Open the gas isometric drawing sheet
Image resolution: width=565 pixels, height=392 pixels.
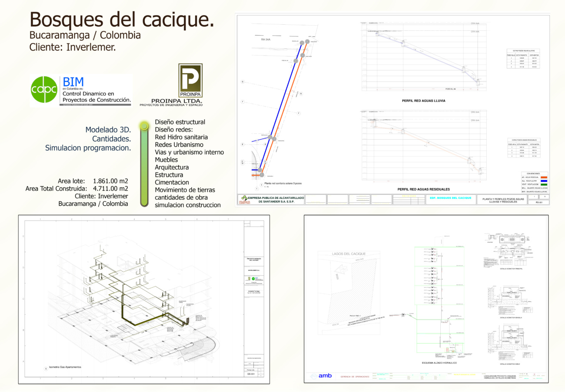144,299
